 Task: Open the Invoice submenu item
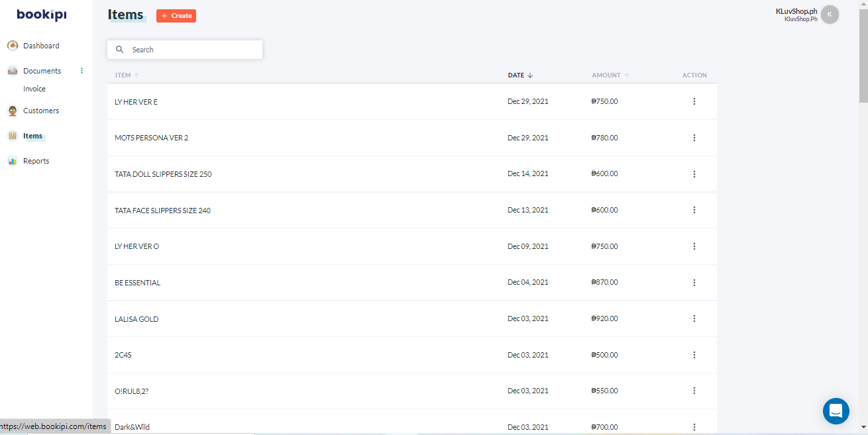(x=34, y=89)
